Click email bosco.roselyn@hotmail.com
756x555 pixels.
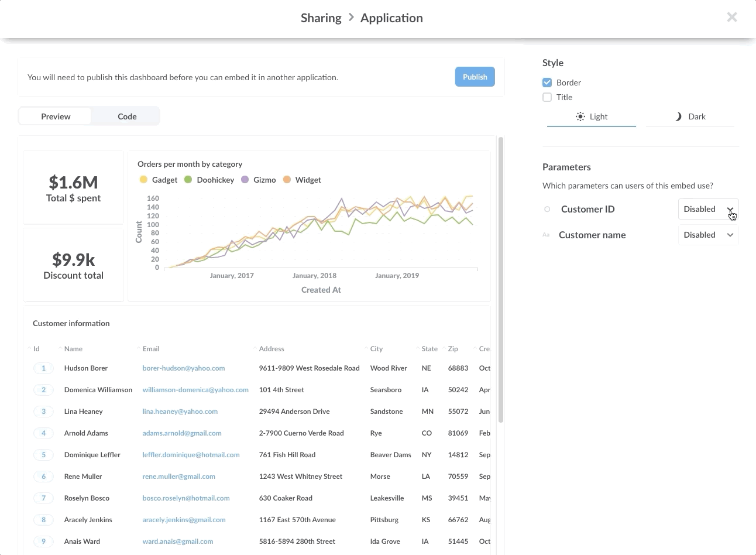[186, 498]
